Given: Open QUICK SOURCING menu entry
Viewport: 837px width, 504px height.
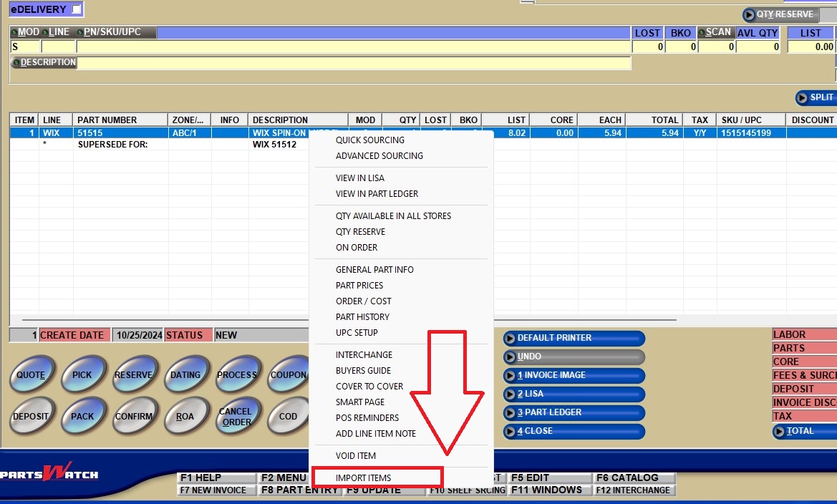Looking at the screenshot, I should (x=370, y=140).
